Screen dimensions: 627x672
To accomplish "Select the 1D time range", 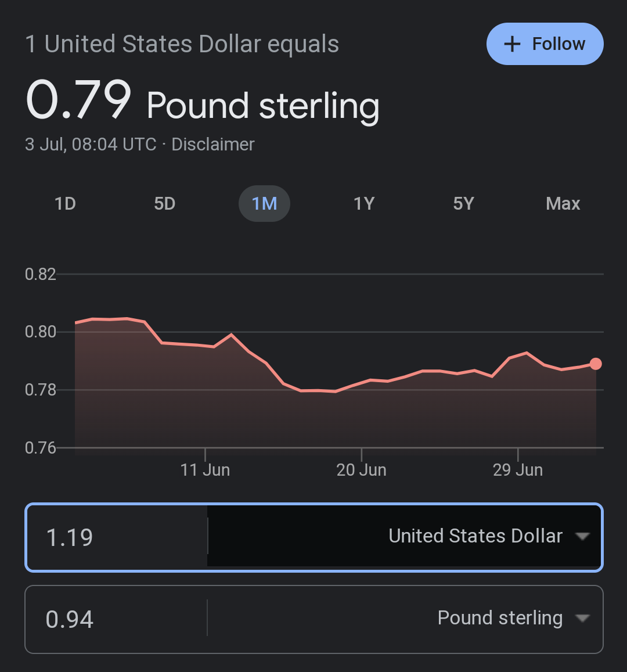I will tap(65, 203).
